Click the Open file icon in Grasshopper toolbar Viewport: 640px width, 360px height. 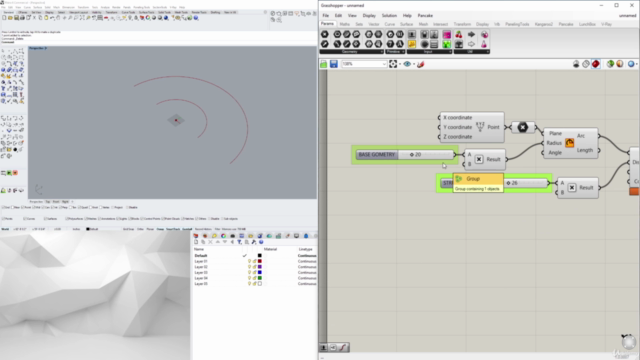[324, 64]
